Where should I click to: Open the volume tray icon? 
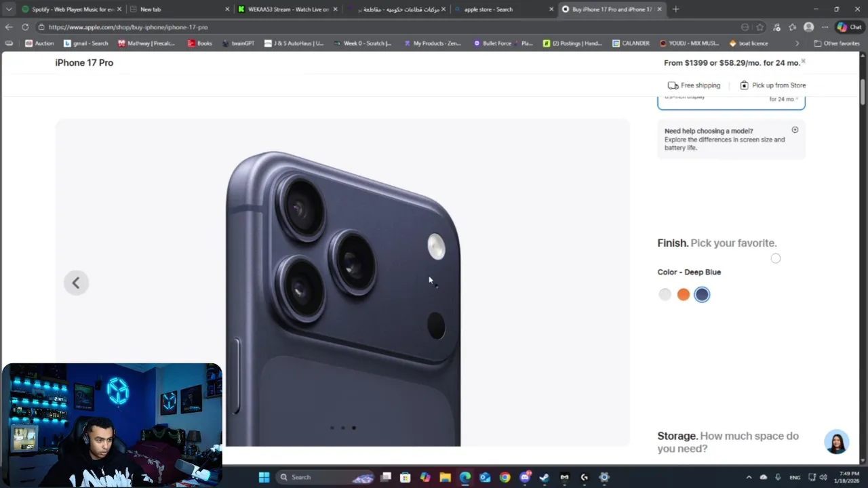pos(823,477)
